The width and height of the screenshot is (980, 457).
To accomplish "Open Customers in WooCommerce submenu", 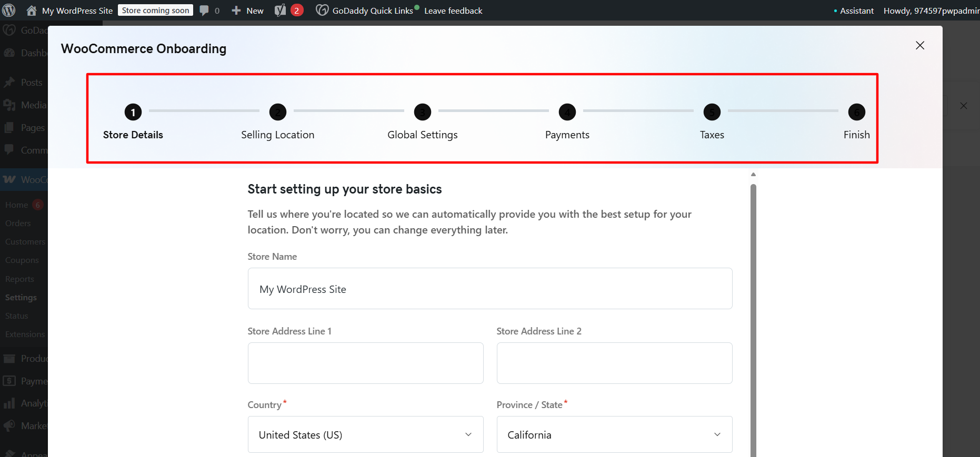I will (25, 242).
